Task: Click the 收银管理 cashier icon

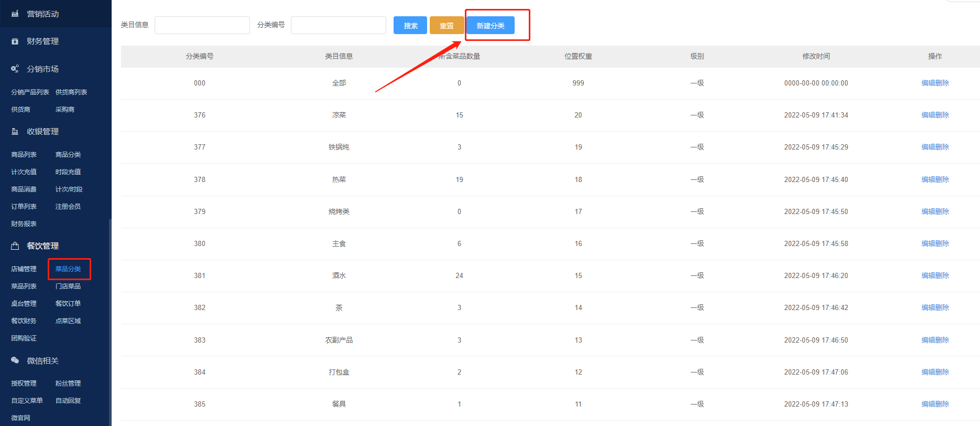Action: pos(15,132)
